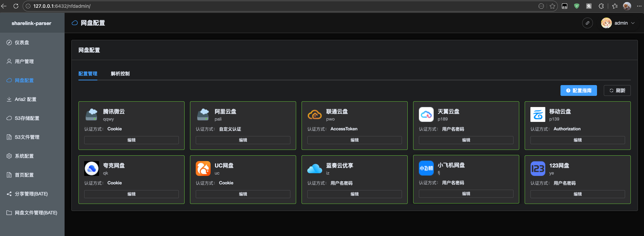Open the admin user dropdown menu
Viewport: 644px width, 236px height.
click(x=618, y=23)
